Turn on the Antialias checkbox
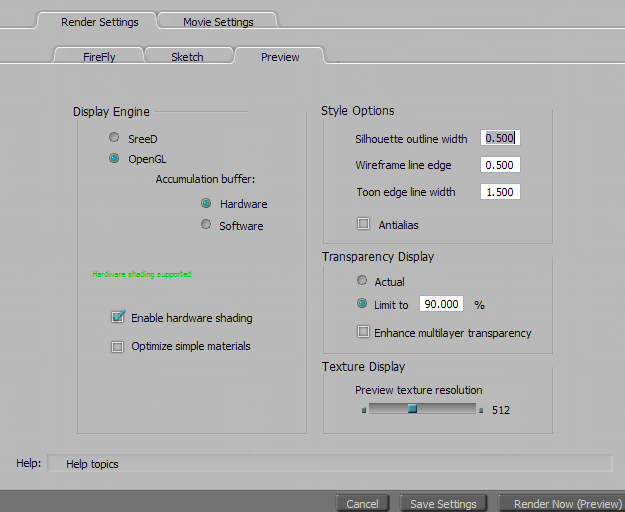Screen dimensions: 625x512 pyautogui.click(x=363, y=224)
